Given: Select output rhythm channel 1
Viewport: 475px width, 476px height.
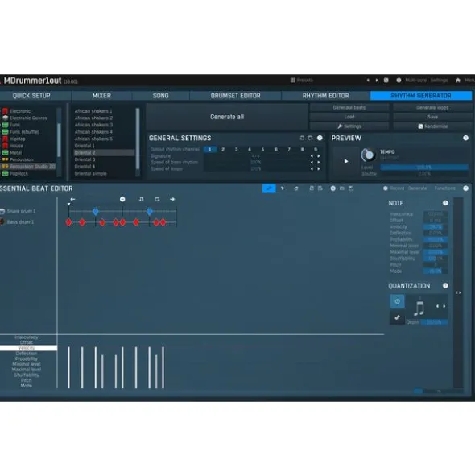Looking at the screenshot, I should tap(210, 149).
